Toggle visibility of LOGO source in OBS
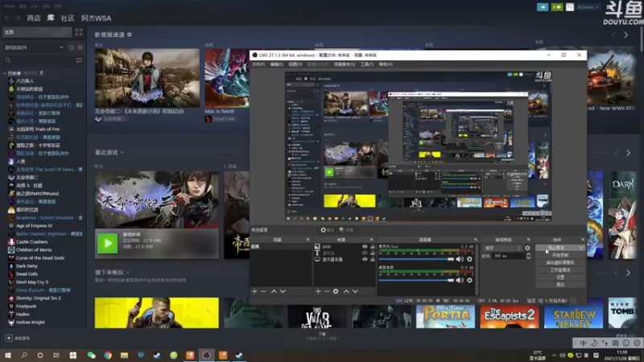The width and height of the screenshot is (644, 362). click(365, 247)
